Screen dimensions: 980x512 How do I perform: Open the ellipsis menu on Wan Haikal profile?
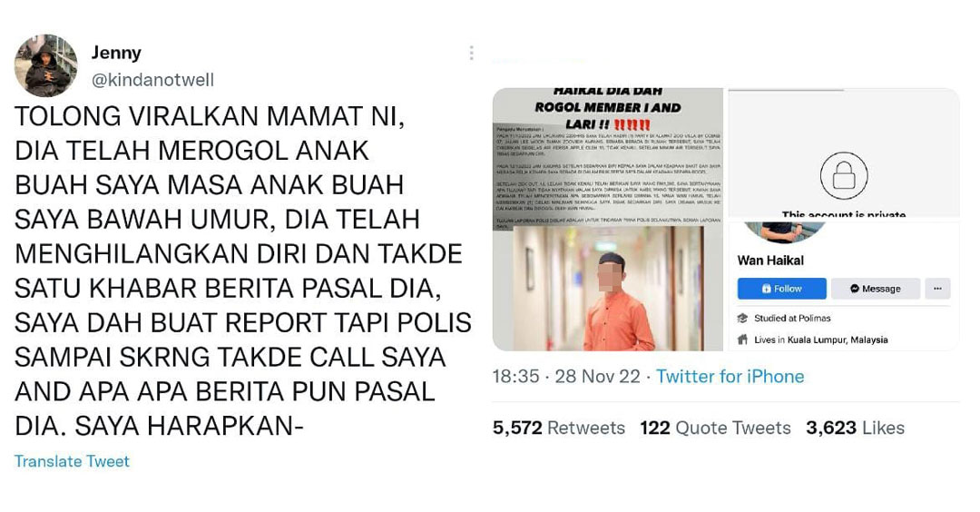coord(937,289)
